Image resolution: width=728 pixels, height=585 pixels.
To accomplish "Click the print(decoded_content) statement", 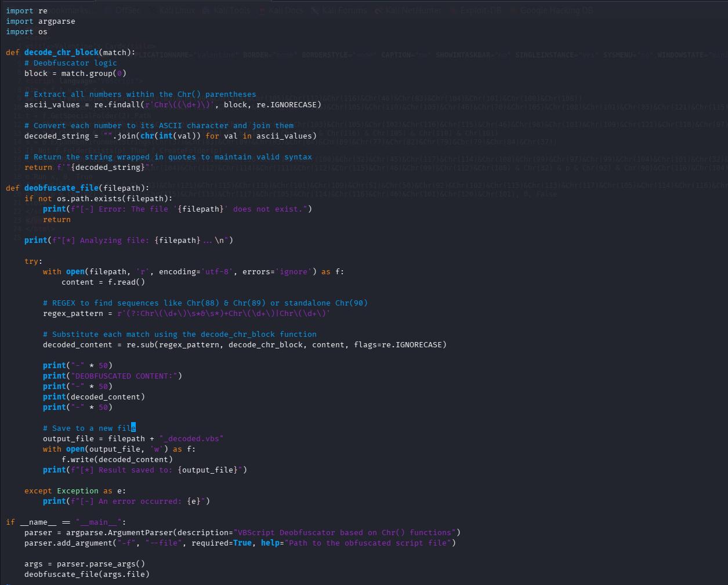I will click(x=93, y=397).
